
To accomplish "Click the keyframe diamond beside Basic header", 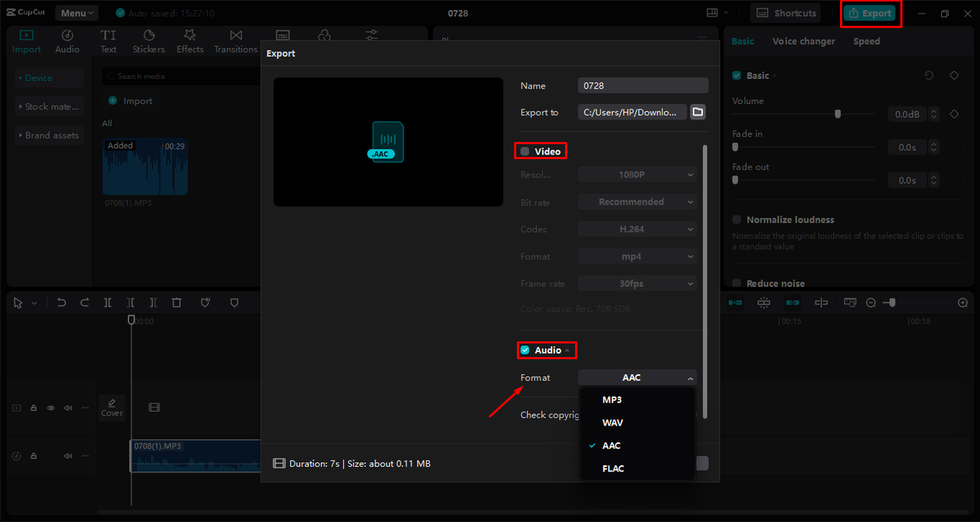I will click(954, 76).
